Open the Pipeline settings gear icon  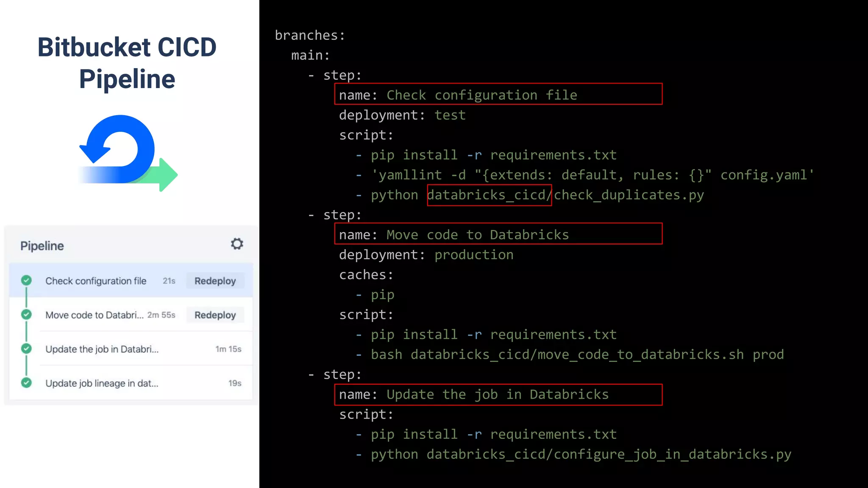237,244
